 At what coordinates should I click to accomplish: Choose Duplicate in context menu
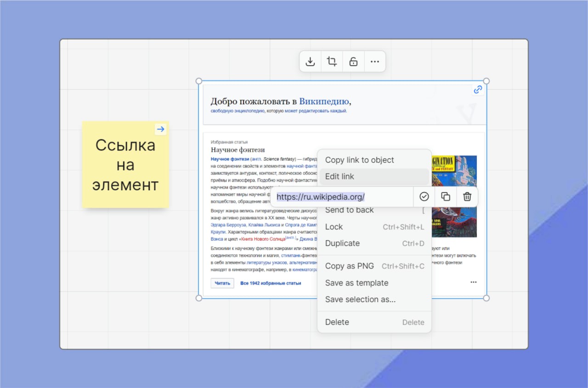point(374,243)
